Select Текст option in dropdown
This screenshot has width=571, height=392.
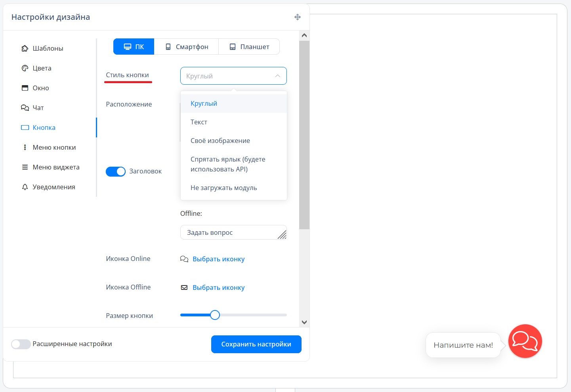pyautogui.click(x=199, y=122)
